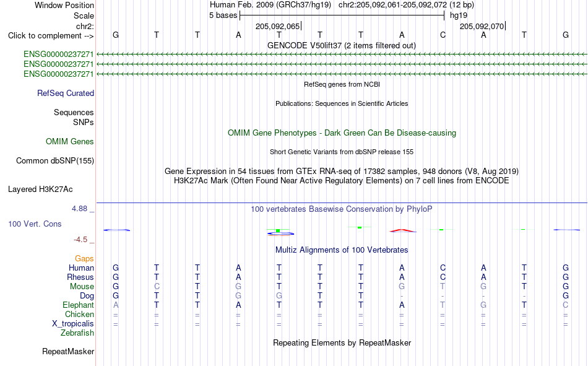Viewport: 588px width, 366px height.
Task: Click the PhyloP 4.88 upper scale value
Action: pyautogui.click(x=79, y=208)
